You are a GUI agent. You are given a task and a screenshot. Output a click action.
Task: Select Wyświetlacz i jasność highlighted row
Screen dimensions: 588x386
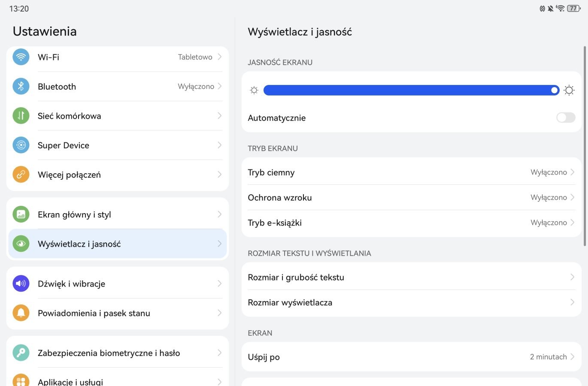pyautogui.click(x=118, y=244)
